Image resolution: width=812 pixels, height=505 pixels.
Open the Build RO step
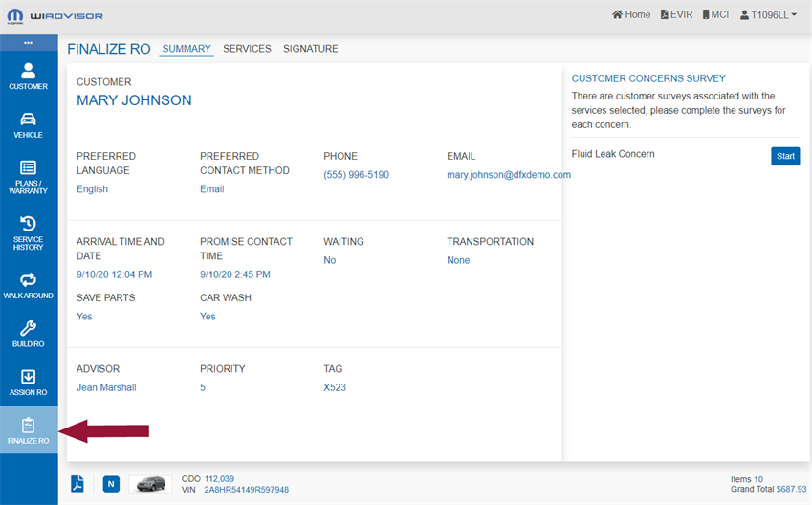(29, 334)
